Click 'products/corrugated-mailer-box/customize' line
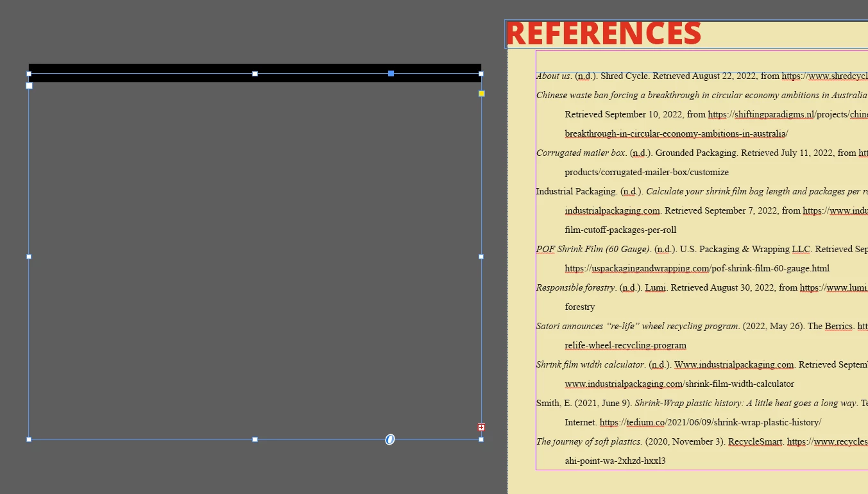This screenshot has width=868, height=494. pos(647,172)
